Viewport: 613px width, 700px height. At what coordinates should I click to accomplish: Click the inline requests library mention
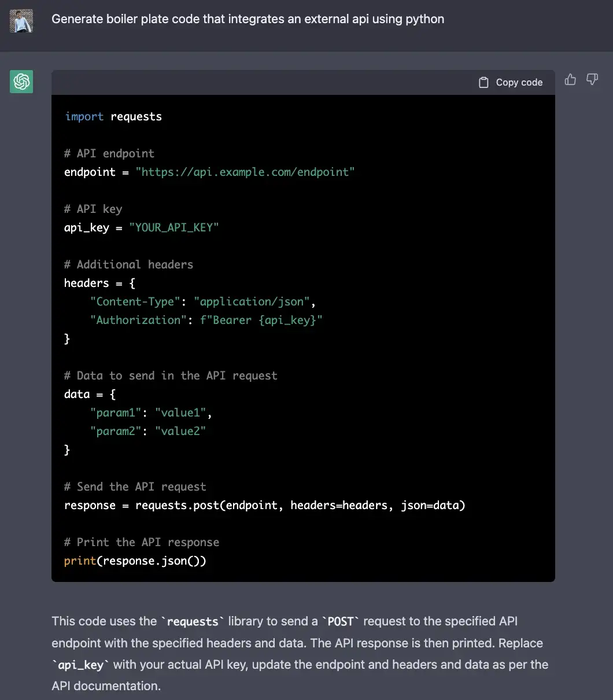point(193,621)
